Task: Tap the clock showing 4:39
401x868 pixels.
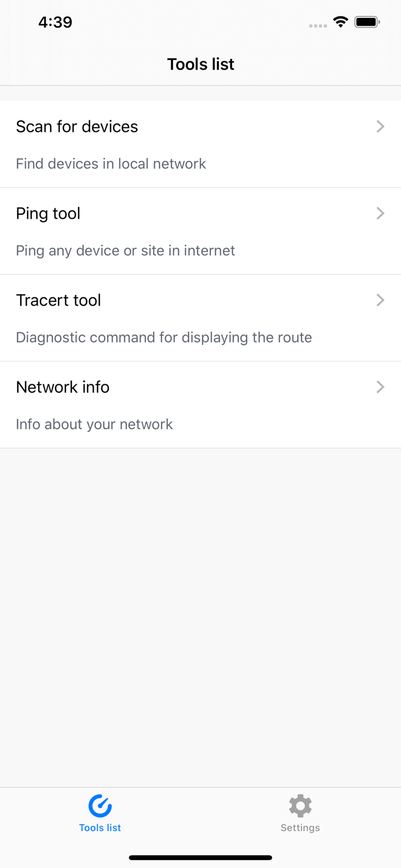Action: point(55,22)
